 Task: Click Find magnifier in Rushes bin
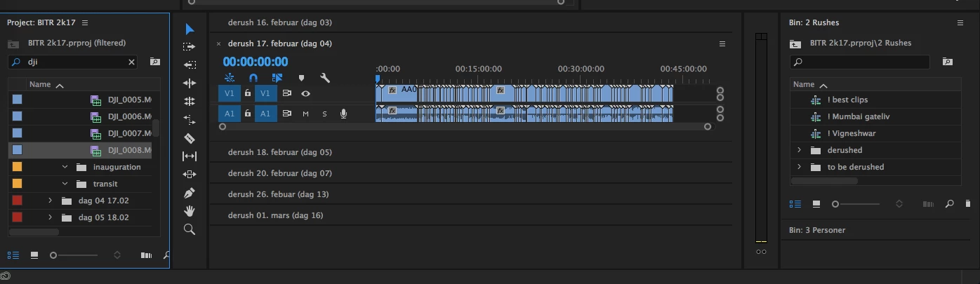949,204
